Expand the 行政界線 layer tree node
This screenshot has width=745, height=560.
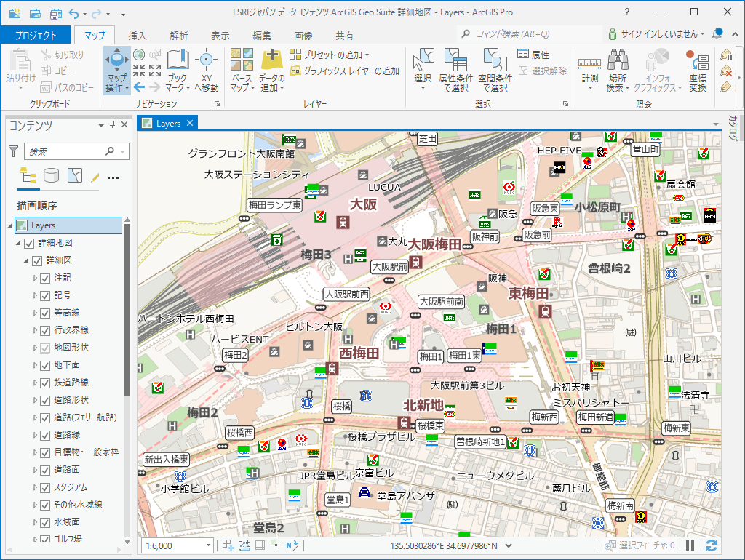[x=34, y=330]
